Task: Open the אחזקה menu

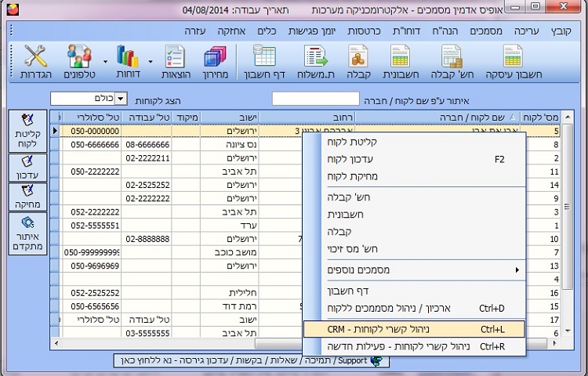Action: point(231,31)
